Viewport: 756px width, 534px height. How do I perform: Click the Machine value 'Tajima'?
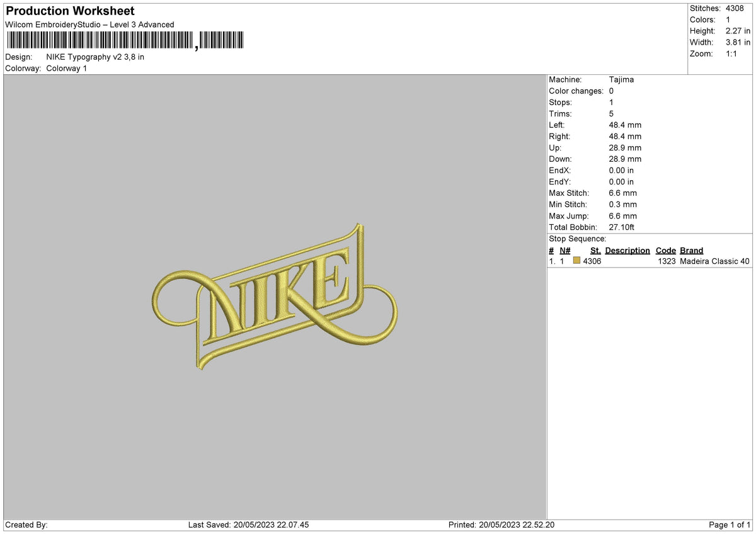coord(621,79)
